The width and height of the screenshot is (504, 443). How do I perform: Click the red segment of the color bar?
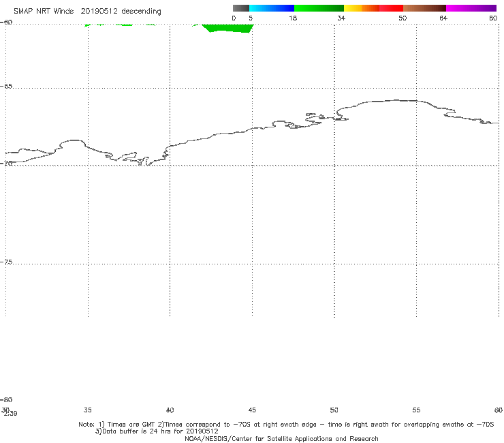391,8
